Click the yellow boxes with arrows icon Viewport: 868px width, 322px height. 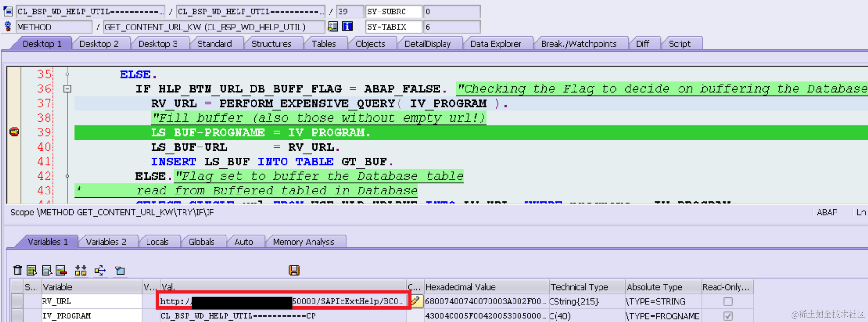coord(81,270)
